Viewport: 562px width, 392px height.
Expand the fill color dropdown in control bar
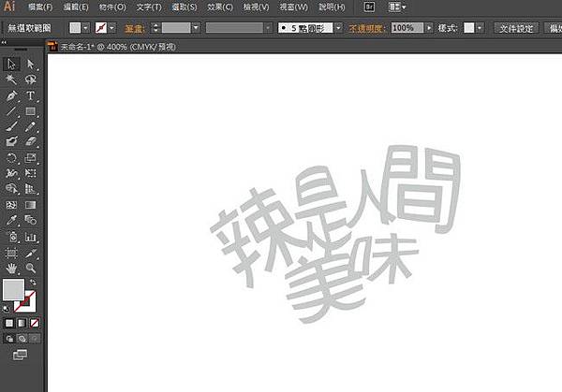coord(86,28)
